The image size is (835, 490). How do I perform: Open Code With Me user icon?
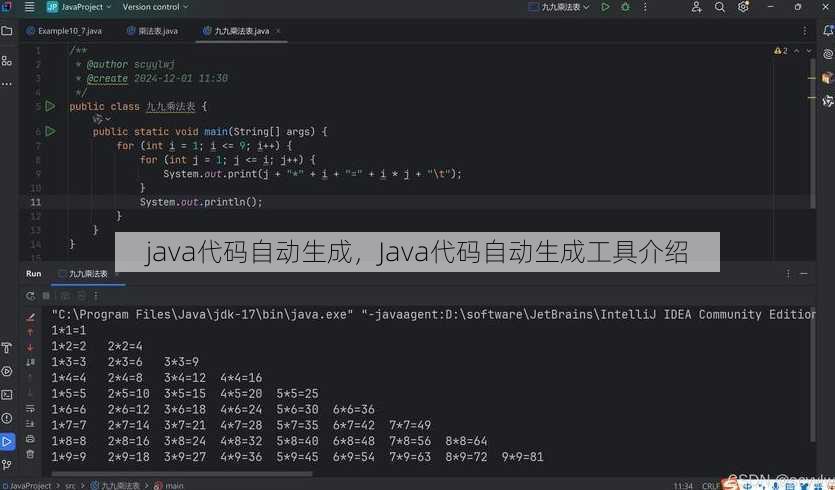[696, 7]
